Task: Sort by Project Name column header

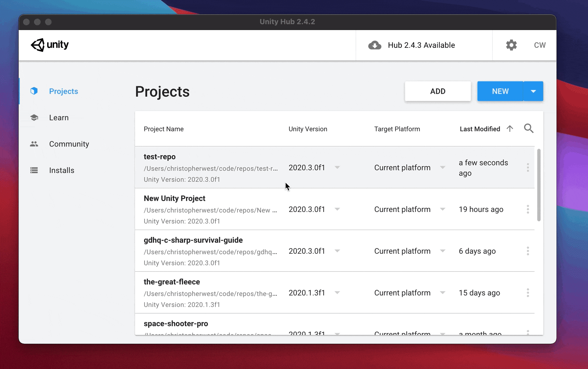Action: [163, 129]
